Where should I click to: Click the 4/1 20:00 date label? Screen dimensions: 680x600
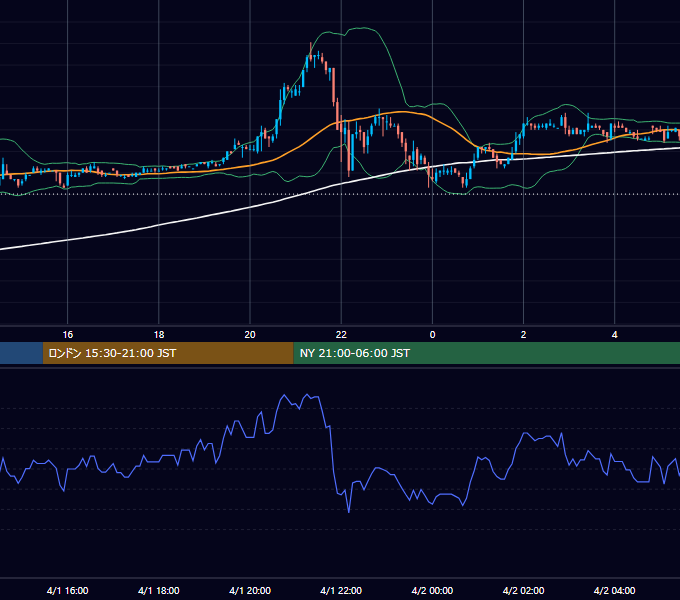point(250,590)
